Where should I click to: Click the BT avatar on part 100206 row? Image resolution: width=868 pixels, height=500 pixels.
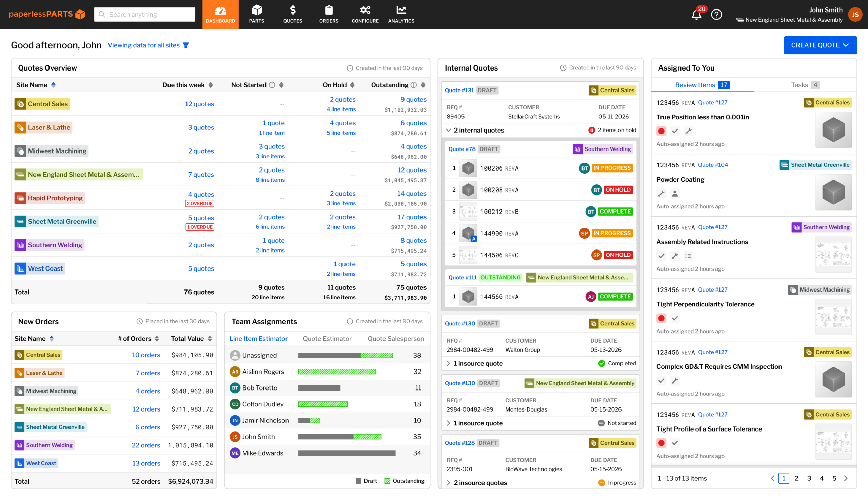584,168
